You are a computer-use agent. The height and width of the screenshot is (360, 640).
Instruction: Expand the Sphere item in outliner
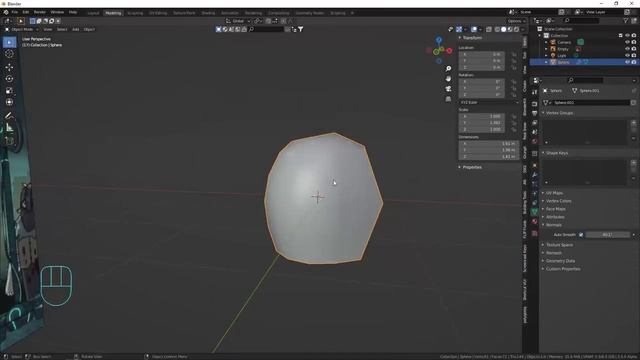pyautogui.click(x=546, y=62)
